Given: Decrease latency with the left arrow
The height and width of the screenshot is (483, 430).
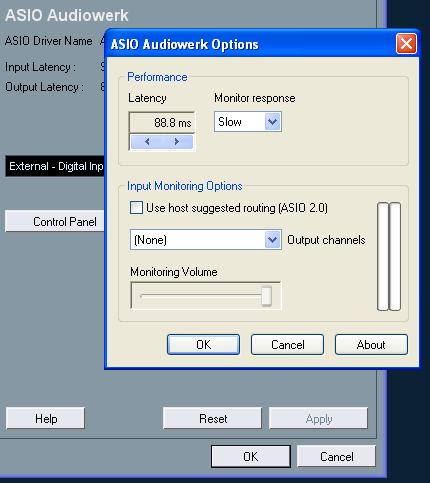Looking at the screenshot, I should 147,142.
